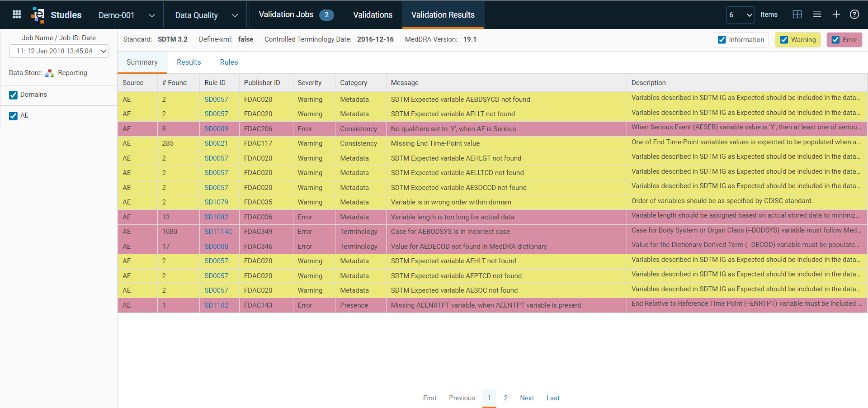The width and height of the screenshot is (868, 408).
Task: Open rule SD1082 link
Action: point(216,217)
